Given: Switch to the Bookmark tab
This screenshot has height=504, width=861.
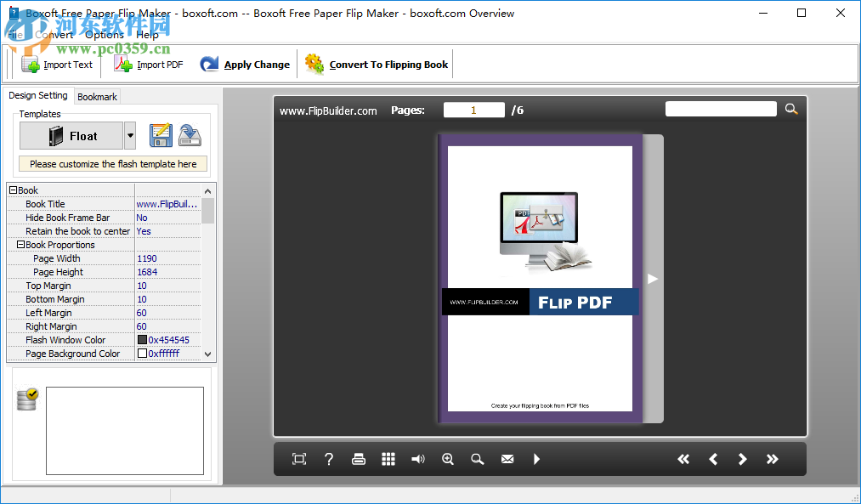Looking at the screenshot, I should (96, 96).
